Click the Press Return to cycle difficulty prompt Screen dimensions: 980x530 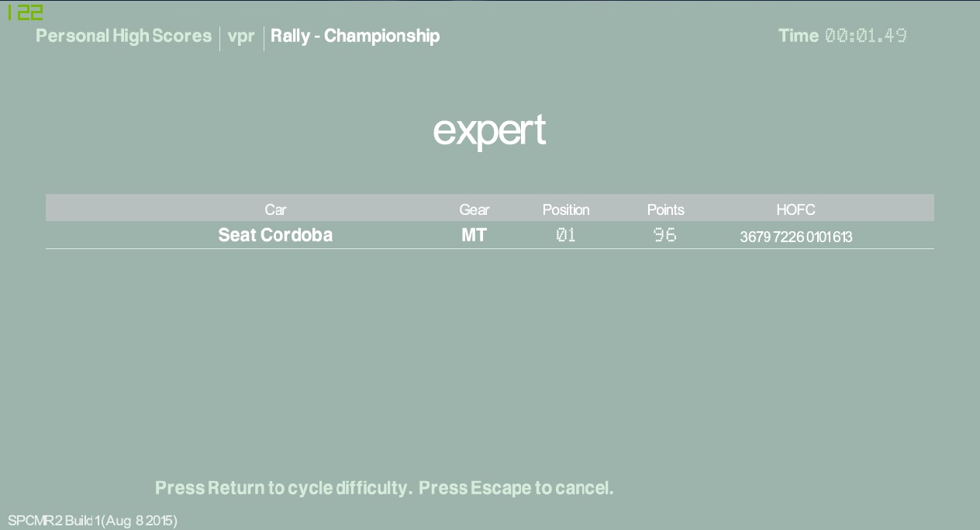click(x=282, y=488)
